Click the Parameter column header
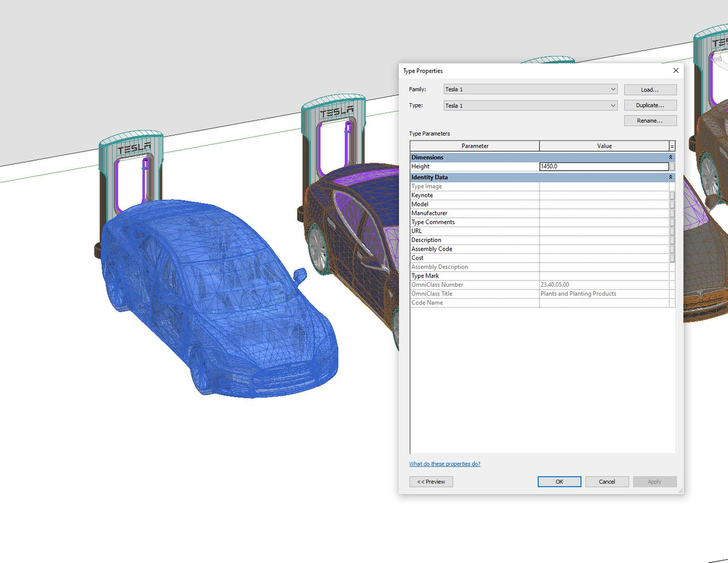The image size is (728, 563). pos(475,146)
